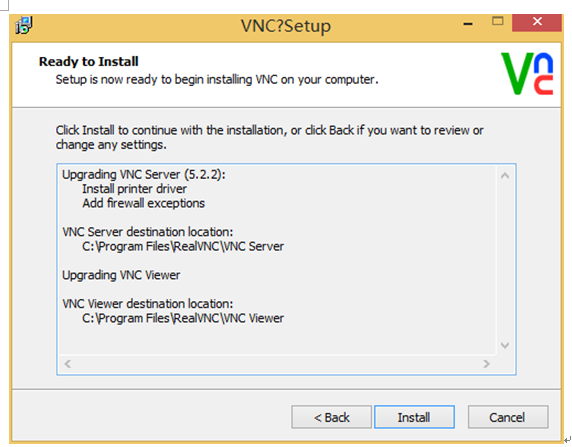Image resolution: width=572 pixels, height=447 pixels.
Task: Click the VNC Server destination path text
Action: (183, 246)
